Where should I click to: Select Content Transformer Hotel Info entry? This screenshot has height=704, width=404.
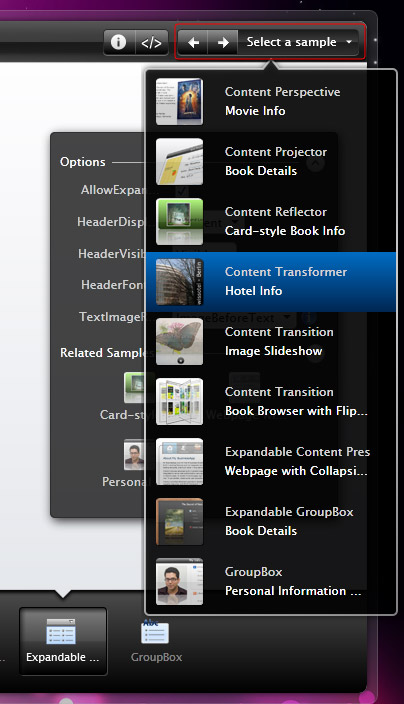(271, 282)
